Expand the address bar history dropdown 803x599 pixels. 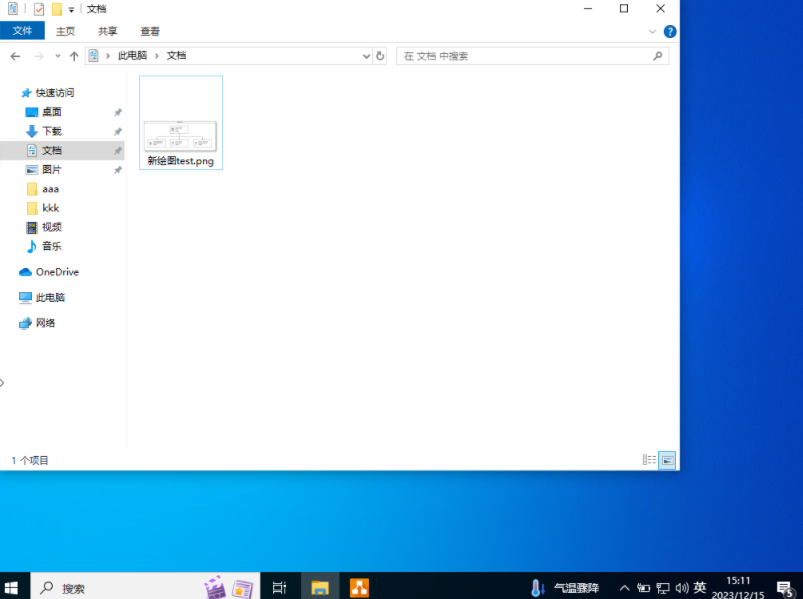[366, 56]
